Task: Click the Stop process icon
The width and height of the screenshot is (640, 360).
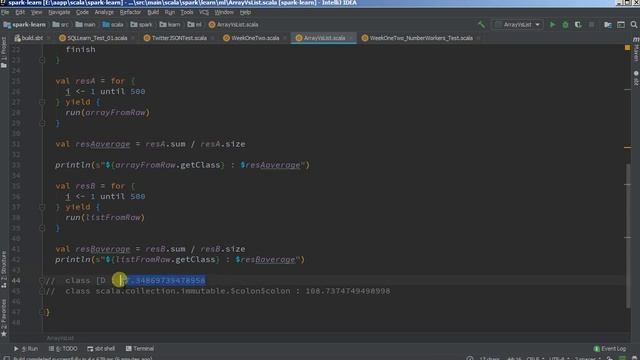Action: tap(591, 24)
